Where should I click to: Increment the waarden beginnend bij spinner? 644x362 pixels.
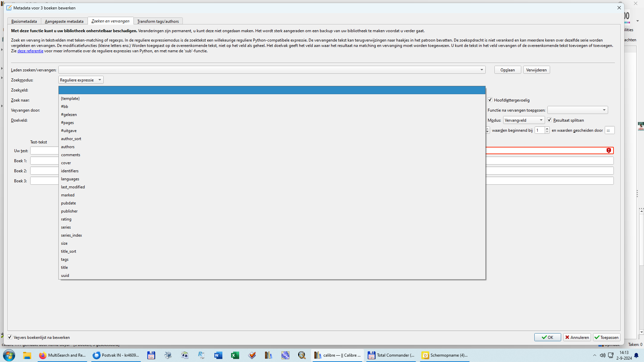[547, 128]
